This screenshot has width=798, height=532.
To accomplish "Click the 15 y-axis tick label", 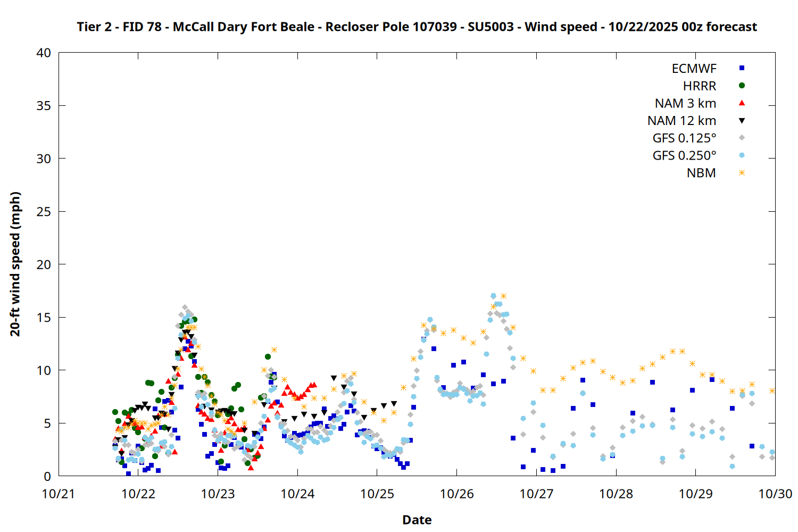I will 44,318.
